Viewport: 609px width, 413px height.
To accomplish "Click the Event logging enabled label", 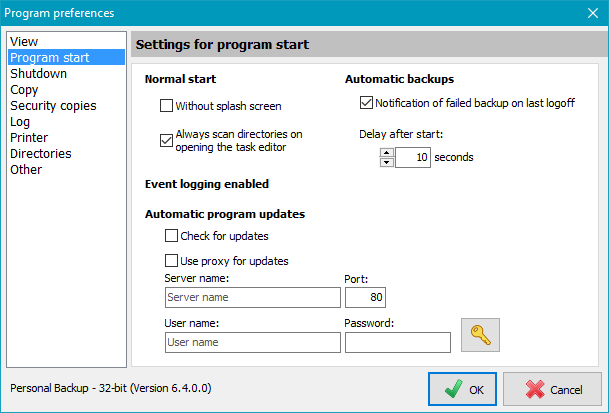I will pyautogui.click(x=207, y=184).
